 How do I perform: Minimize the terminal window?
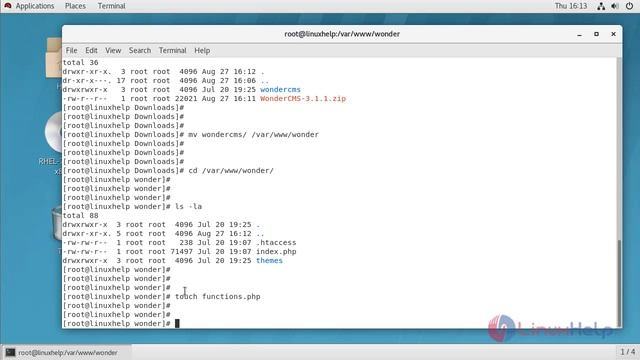point(580,35)
